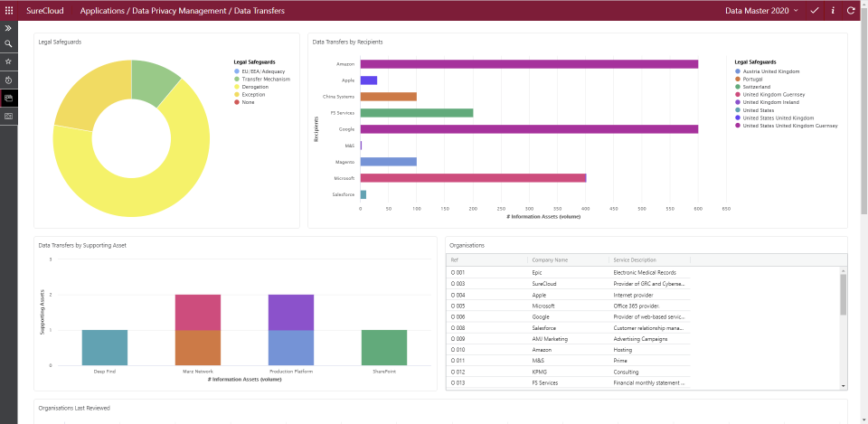Sort by Service Description column header
The width and height of the screenshot is (868, 424).
click(x=649, y=259)
